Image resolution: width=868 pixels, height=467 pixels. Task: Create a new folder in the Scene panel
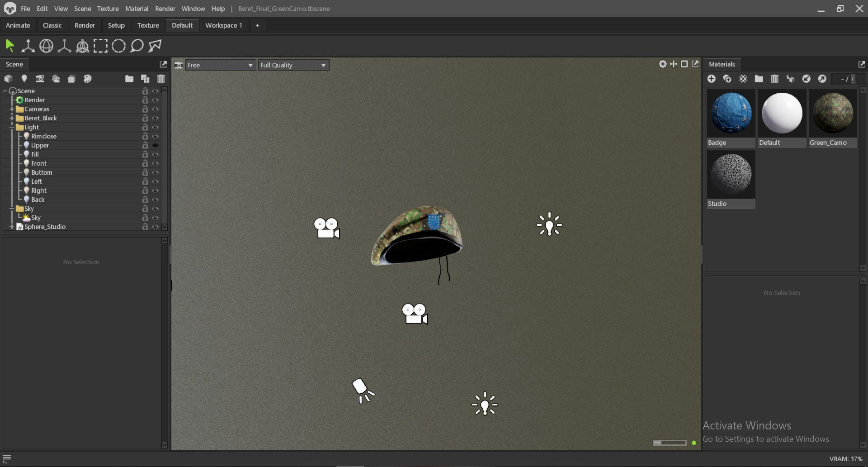click(129, 79)
